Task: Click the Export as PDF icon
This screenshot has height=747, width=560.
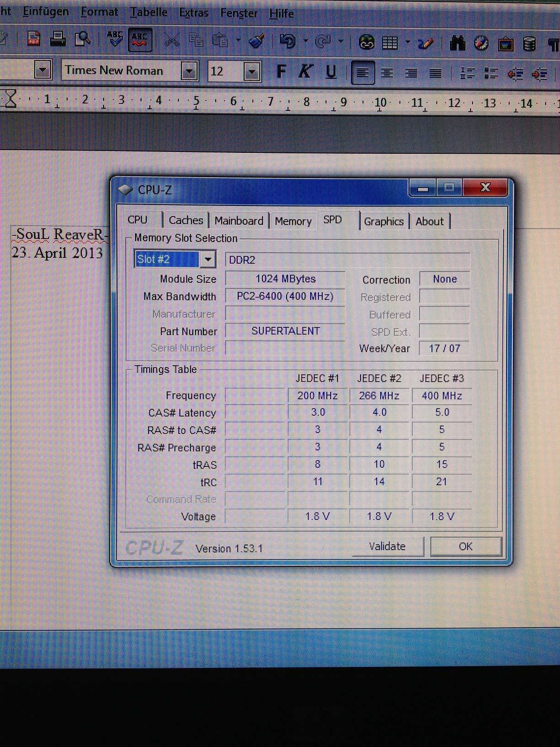Action: (34, 40)
